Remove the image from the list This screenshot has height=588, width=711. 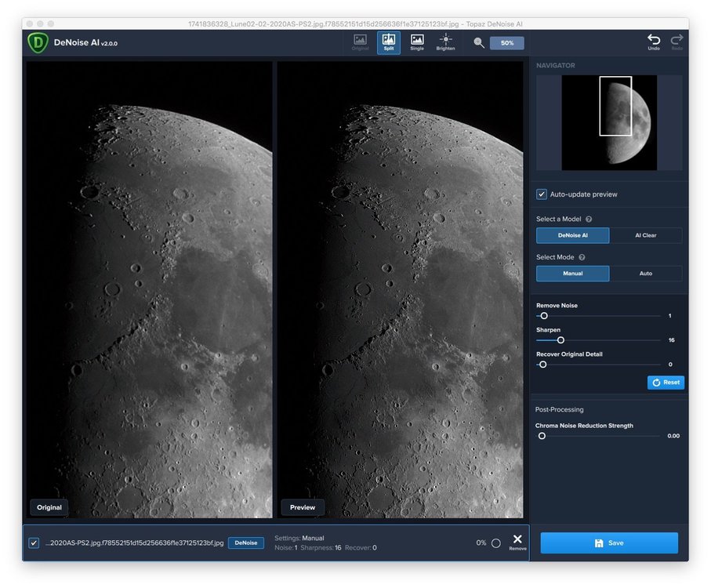tap(517, 541)
